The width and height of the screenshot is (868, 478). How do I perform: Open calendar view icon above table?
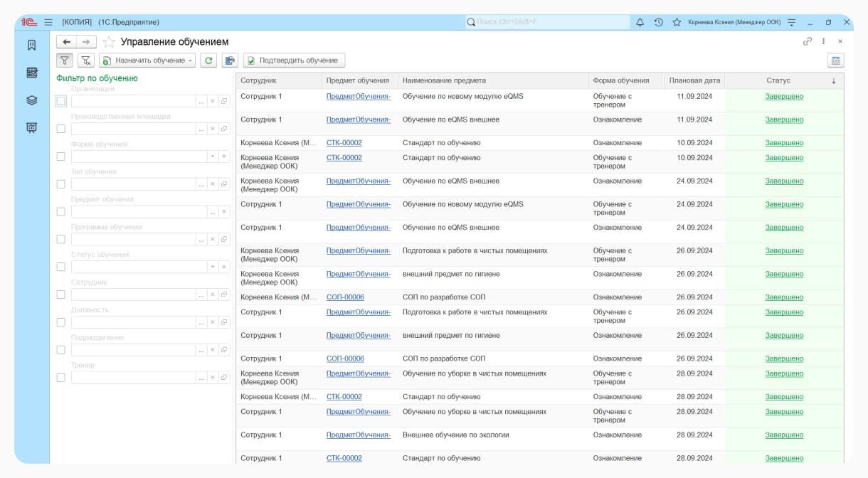836,60
